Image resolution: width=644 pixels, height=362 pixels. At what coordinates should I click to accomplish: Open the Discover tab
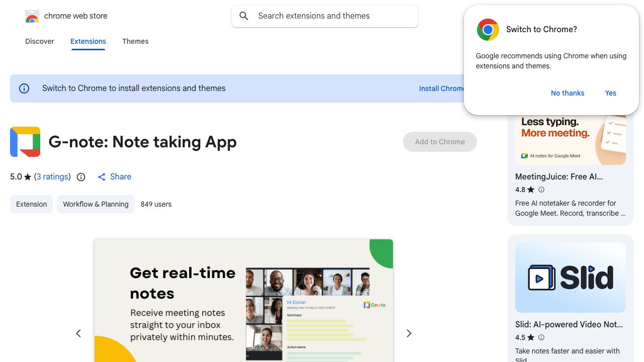pos(40,41)
